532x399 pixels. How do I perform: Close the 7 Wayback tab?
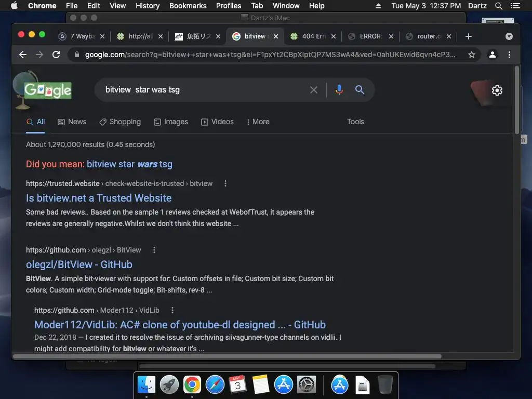[x=102, y=36]
